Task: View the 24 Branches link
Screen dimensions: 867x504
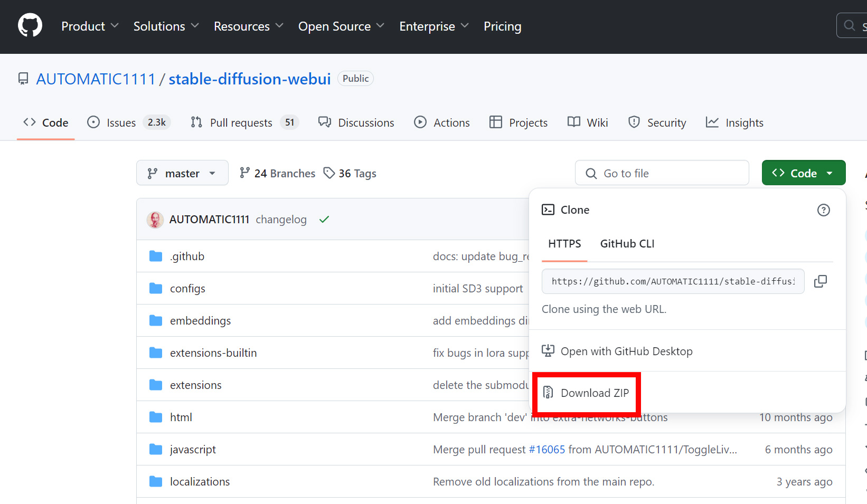Action: click(x=277, y=173)
